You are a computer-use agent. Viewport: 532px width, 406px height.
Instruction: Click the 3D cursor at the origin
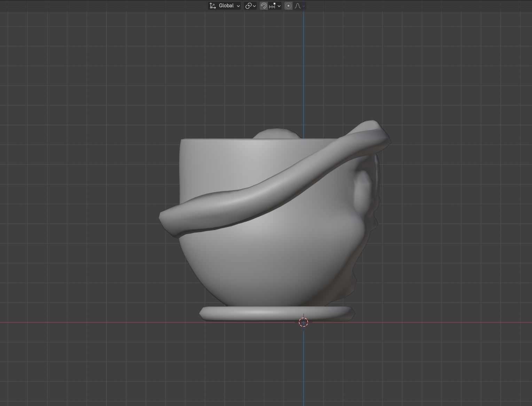[x=304, y=322]
